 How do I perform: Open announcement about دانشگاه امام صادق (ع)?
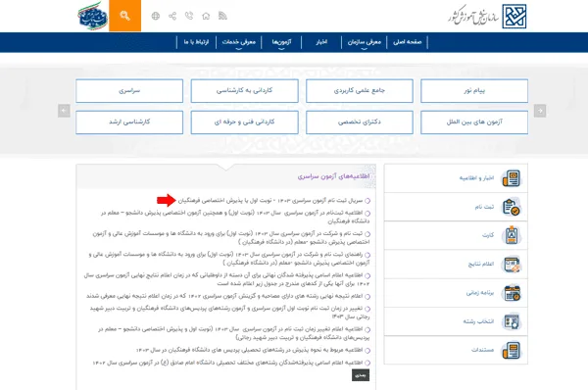[227, 363]
